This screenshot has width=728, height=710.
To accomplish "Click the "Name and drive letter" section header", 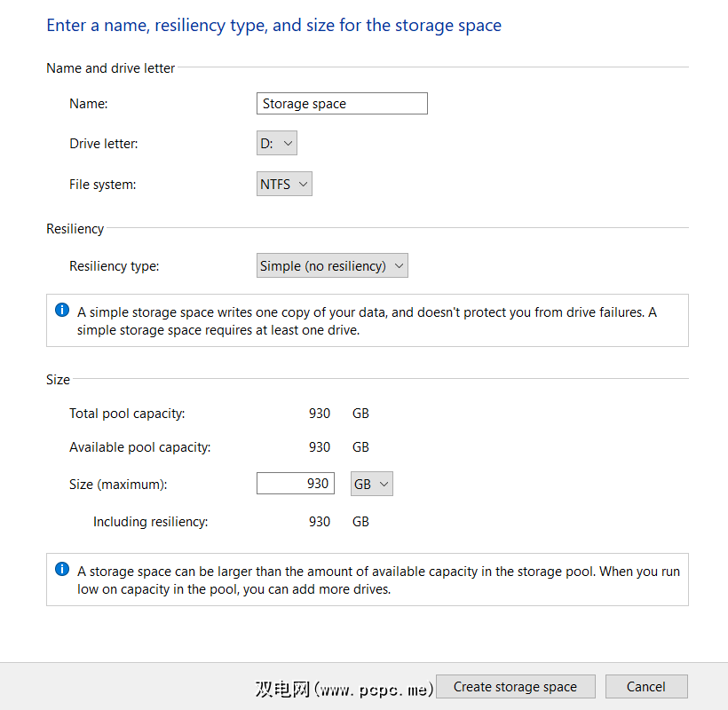I will pos(111,68).
